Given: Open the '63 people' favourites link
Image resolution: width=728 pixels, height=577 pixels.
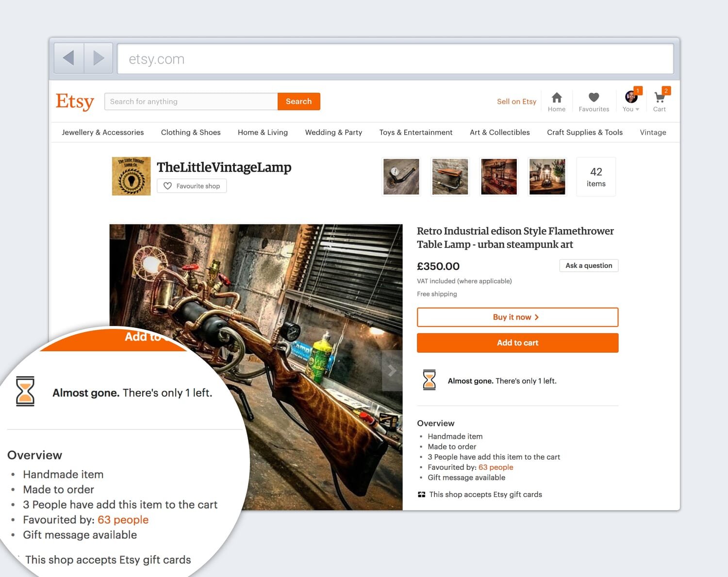Looking at the screenshot, I should (496, 467).
